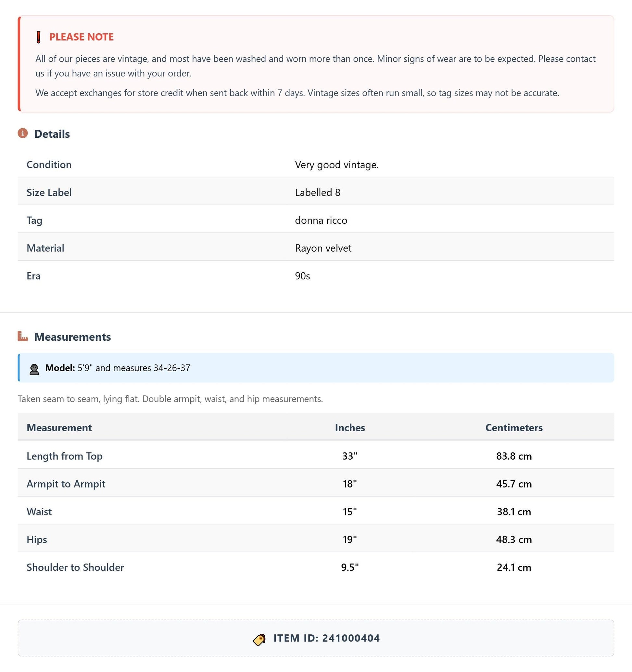This screenshot has height=672, width=632.
Task: Click the Details info circle icon
Action: [x=23, y=133]
